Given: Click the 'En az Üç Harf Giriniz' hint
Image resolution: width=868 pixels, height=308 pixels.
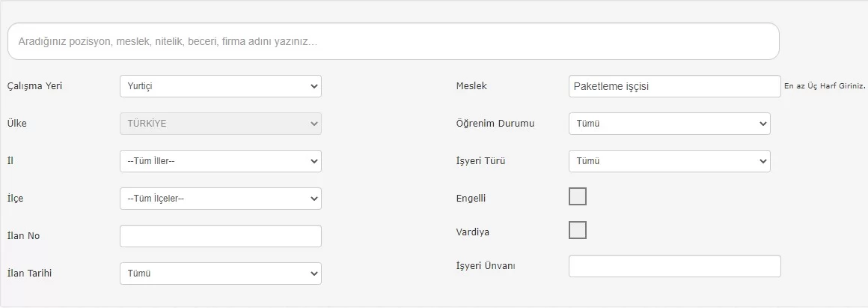Looking at the screenshot, I should click(825, 87).
